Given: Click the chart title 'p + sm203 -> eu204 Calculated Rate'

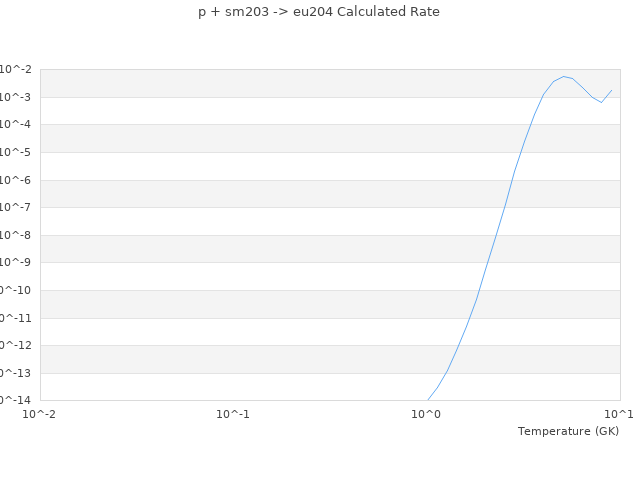Looking at the screenshot, I should coord(319,12).
